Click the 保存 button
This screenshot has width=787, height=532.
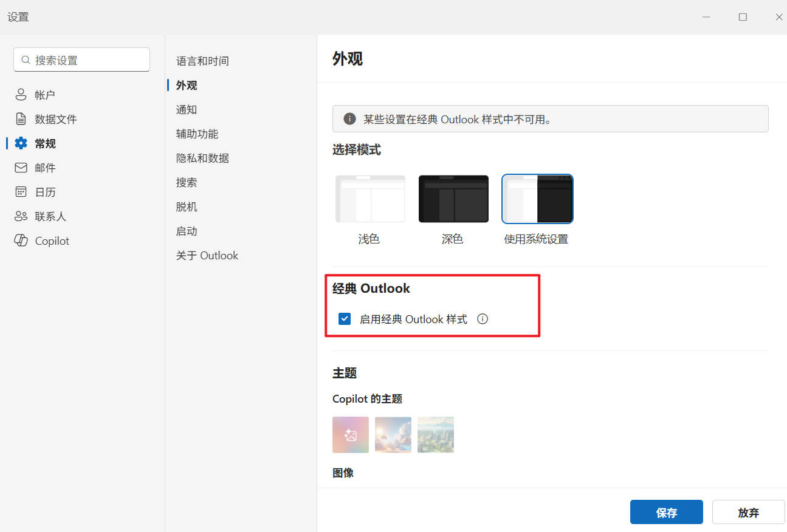667,512
